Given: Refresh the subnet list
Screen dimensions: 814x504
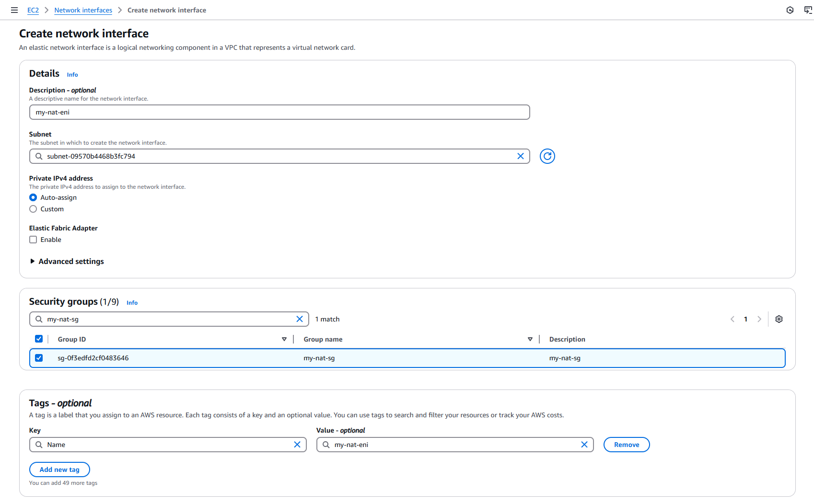Looking at the screenshot, I should coord(547,156).
